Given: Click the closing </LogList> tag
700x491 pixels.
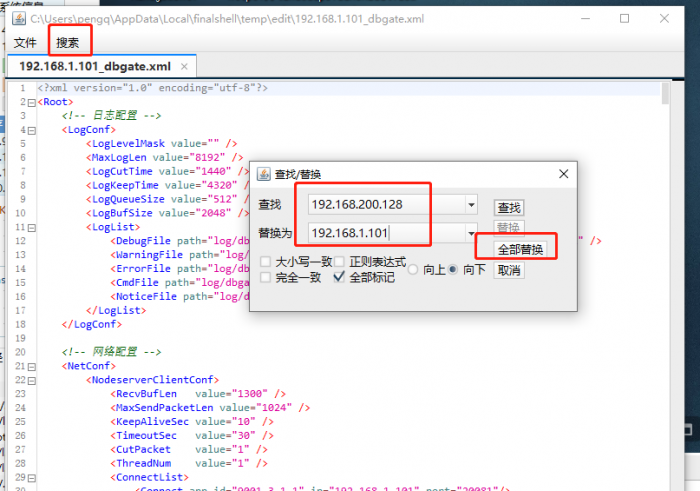Looking at the screenshot, I should tap(116, 310).
